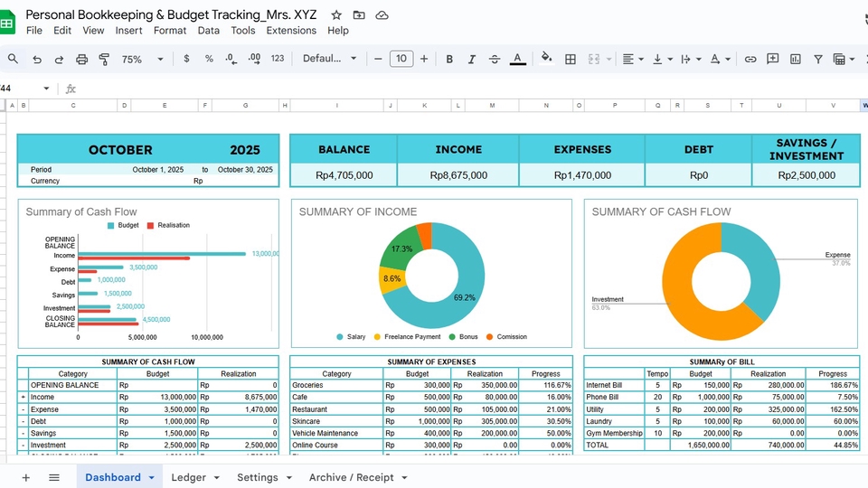This screenshot has width=868, height=488.
Task: Select the Paint format tool
Action: [x=104, y=59]
